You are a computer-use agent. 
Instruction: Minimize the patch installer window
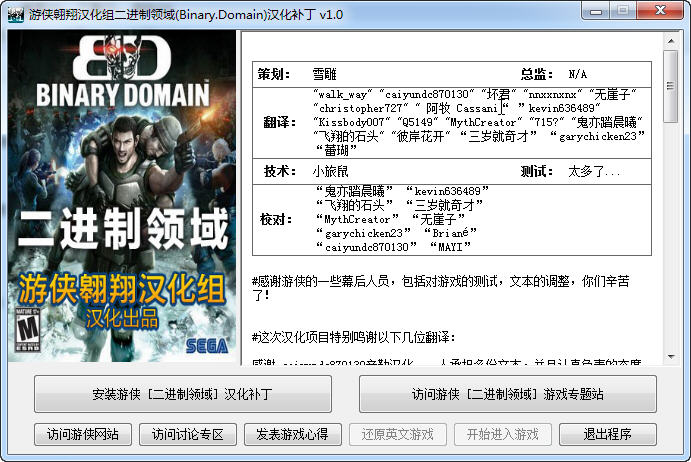[x=596, y=11]
